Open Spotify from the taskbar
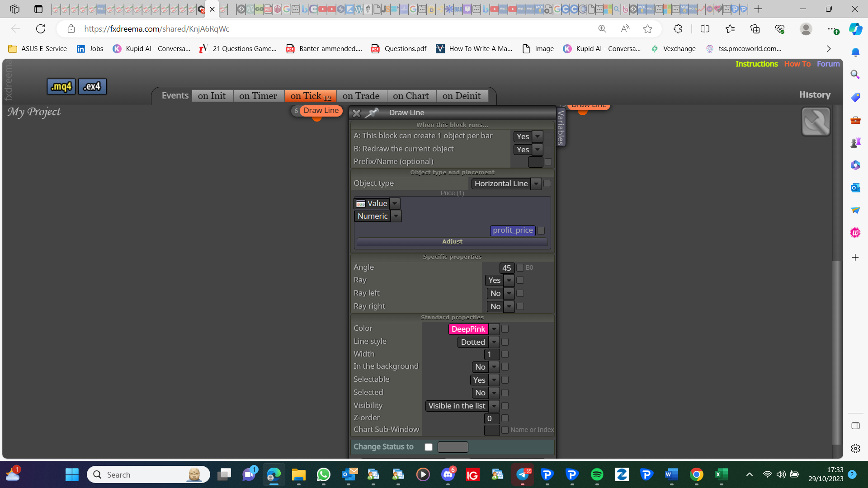This screenshot has height=488, width=868. click(x=597, y=474)
